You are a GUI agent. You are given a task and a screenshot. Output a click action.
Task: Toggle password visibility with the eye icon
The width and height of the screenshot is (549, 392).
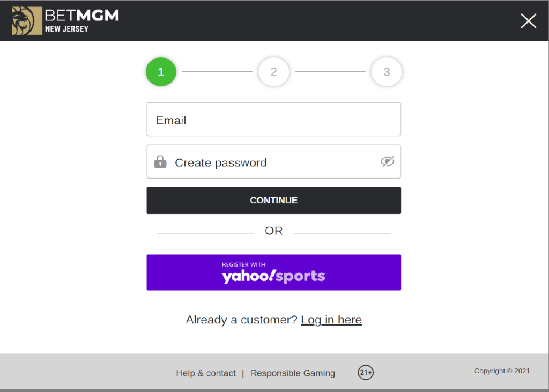(x=387, y=161)
